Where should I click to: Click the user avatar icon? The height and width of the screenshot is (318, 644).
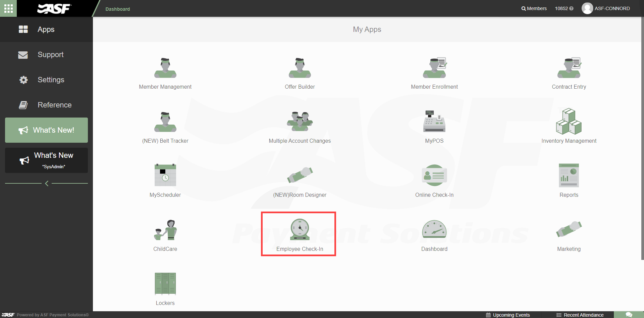587,8
